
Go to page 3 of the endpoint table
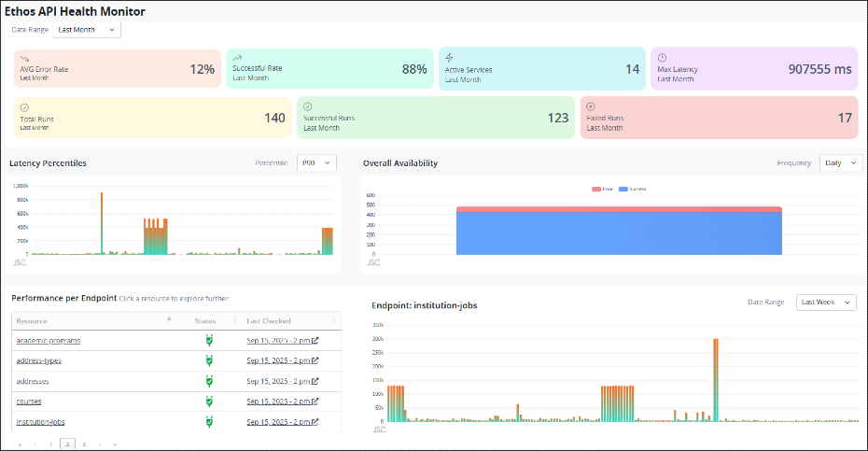coord(83,444)
